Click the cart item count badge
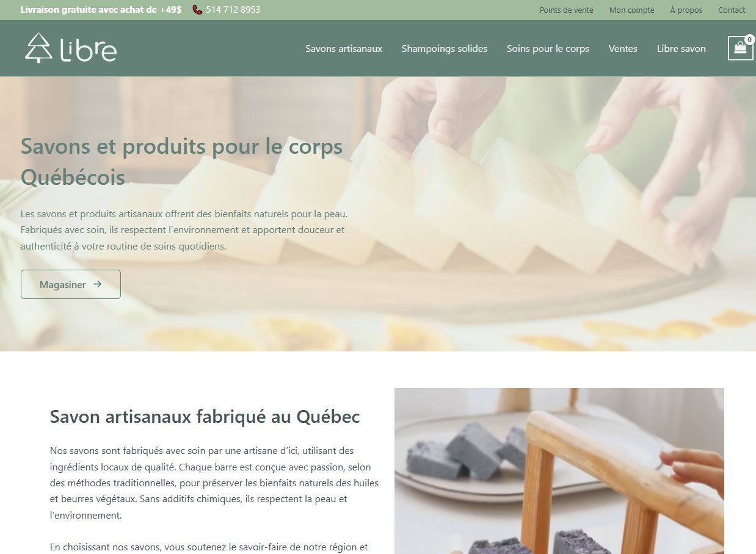 (x=750, y=40)
